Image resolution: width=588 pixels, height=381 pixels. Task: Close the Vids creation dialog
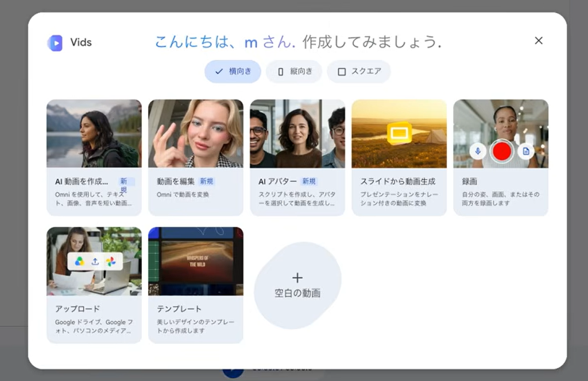539,41
